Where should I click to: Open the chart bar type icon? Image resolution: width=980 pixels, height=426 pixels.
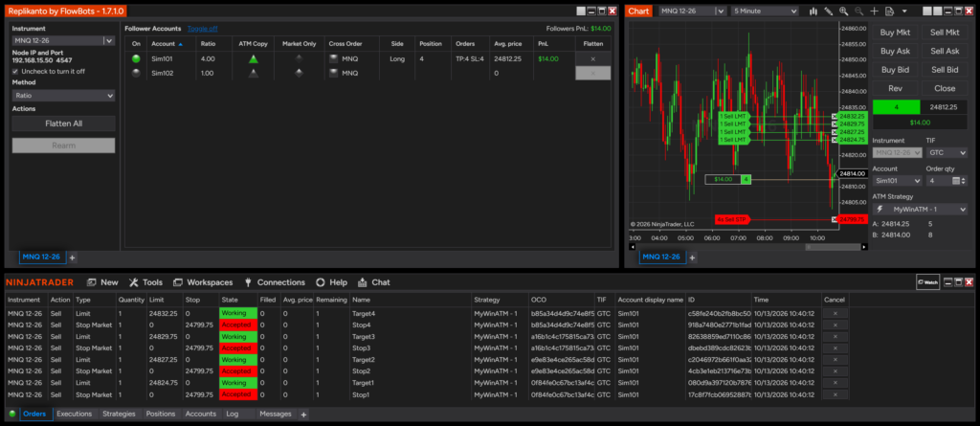click(x=813, y=11)
